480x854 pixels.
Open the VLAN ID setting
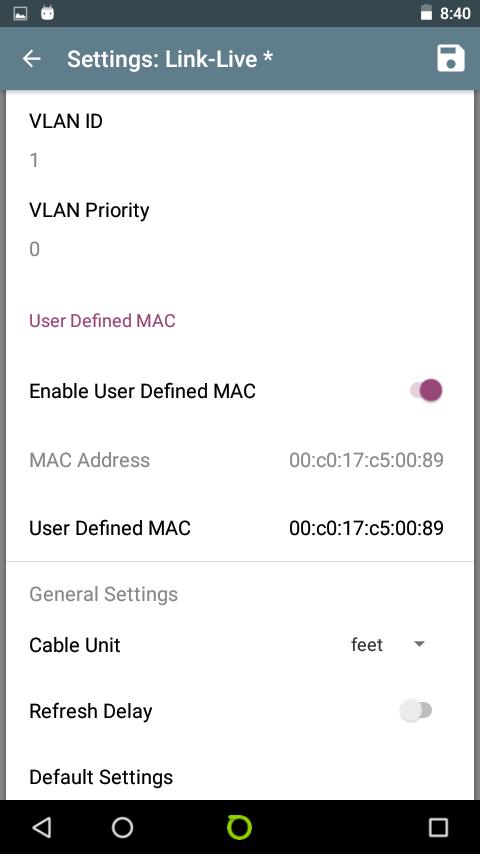tap(240, 140)
